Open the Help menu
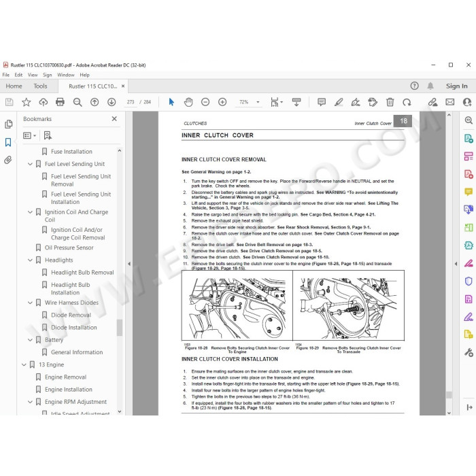 click(85, 75)
